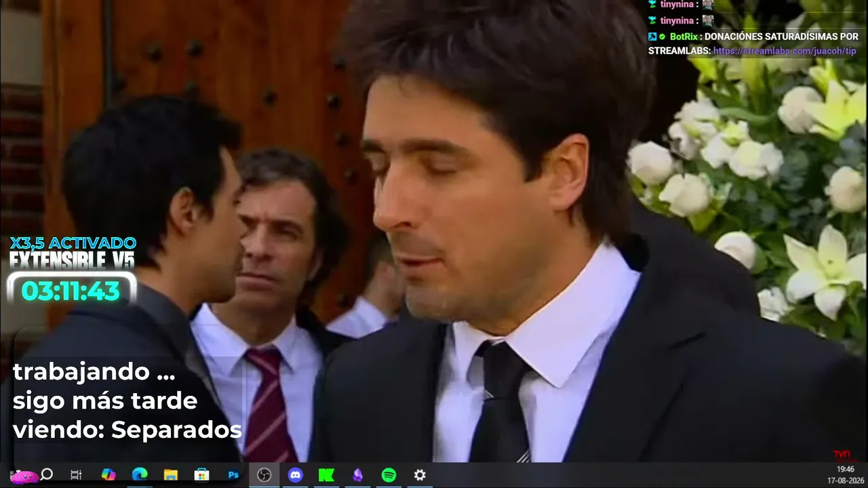Click the "EXTENSIBLE V5" overlay text
Image resolution: width=868 pixels, height=488 pixels.
click(x=72, y=260)
